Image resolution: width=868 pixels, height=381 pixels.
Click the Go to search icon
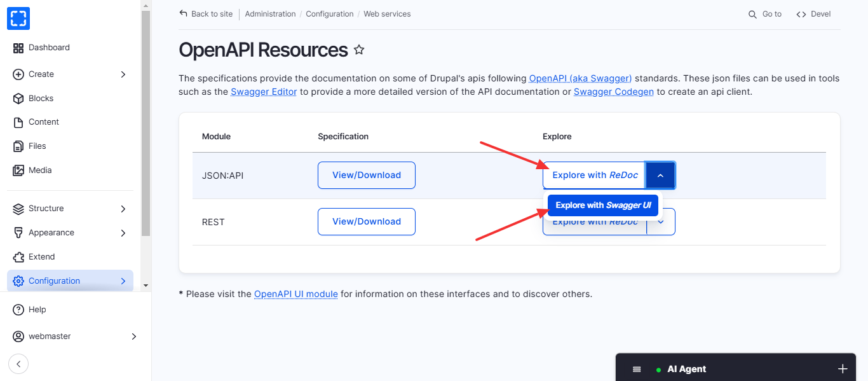(752, 14)
